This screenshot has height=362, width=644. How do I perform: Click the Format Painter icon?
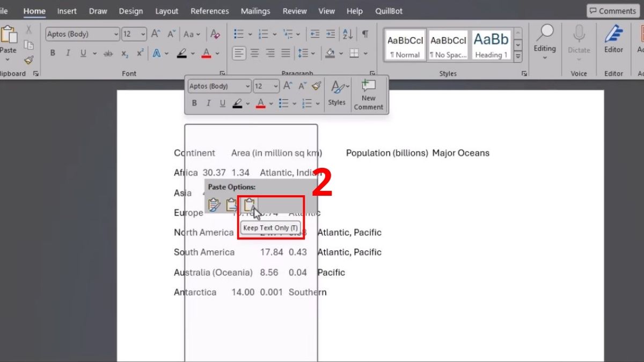pyautogui.click(x=29, y=60)
